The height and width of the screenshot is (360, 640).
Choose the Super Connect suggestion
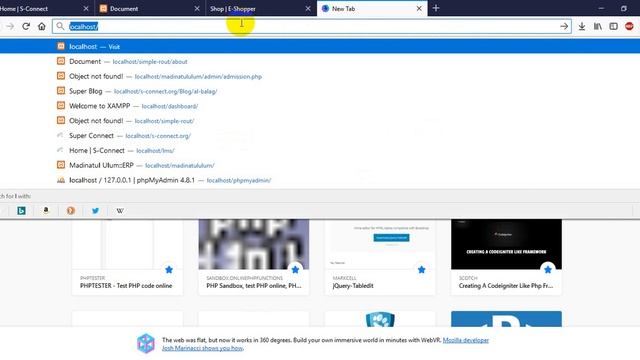[320, 136]
